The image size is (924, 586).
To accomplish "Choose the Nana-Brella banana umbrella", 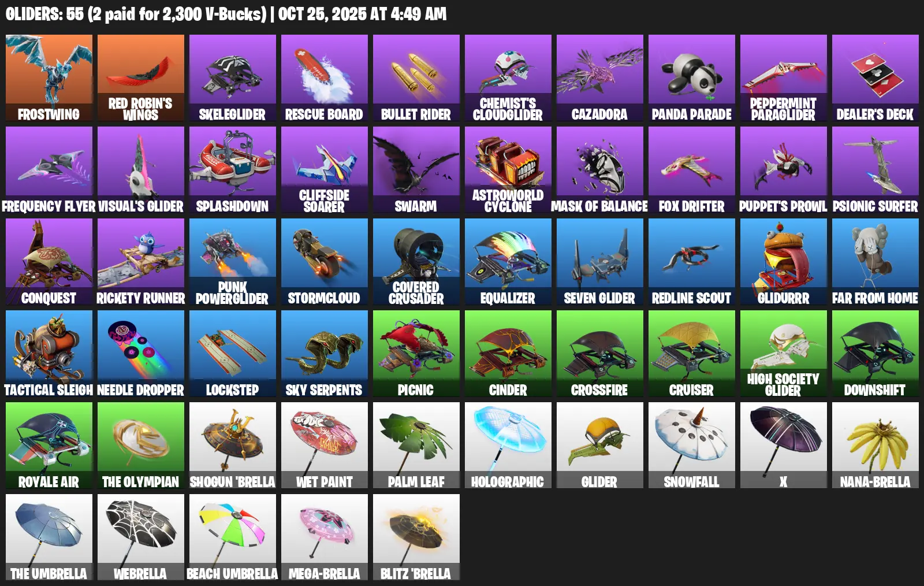I will pos(875,446).
